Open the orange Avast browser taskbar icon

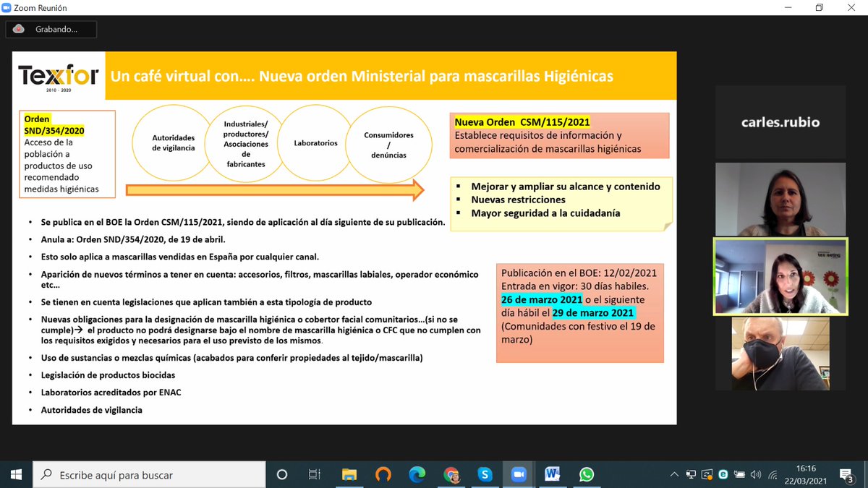point(383,475)
